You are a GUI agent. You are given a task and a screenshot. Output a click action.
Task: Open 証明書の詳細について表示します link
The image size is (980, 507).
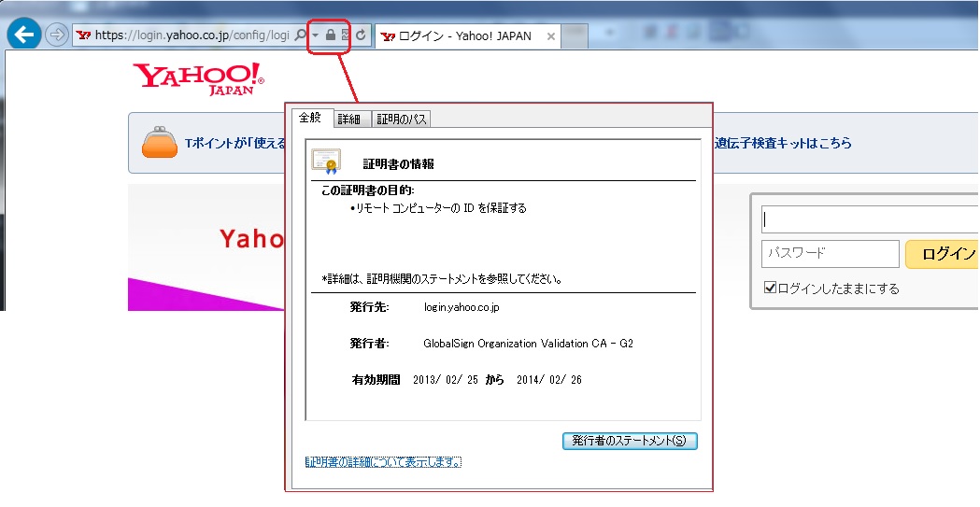(x=383, y=462)
